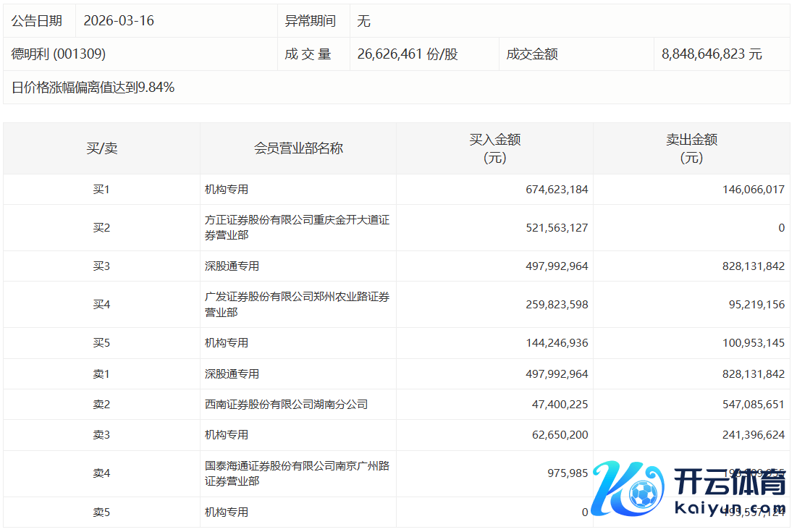Image resolution: width=797 pixels, height=532 pixels.
Task: Click the 会员营业部名称 column header
Action: click(x=298, y=148)
